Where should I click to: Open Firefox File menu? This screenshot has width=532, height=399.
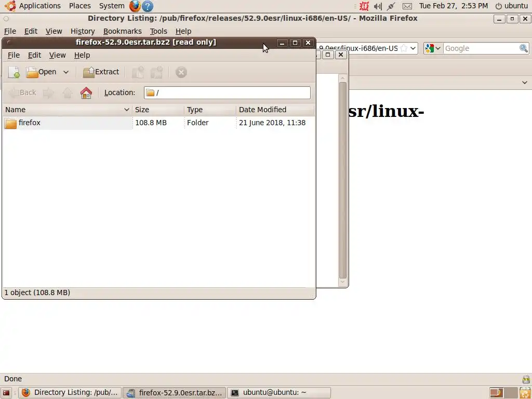[10, 31]
